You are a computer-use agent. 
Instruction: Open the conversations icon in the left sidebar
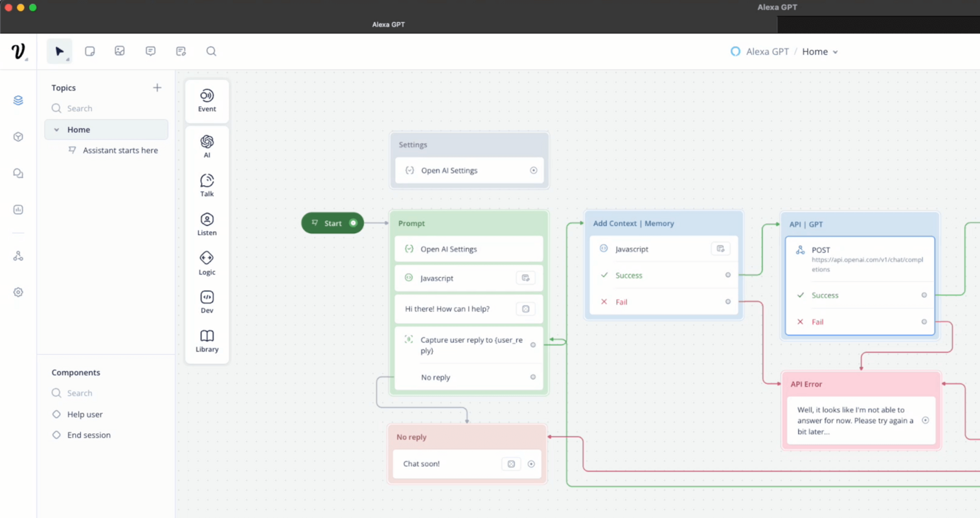tap(18, 173)
